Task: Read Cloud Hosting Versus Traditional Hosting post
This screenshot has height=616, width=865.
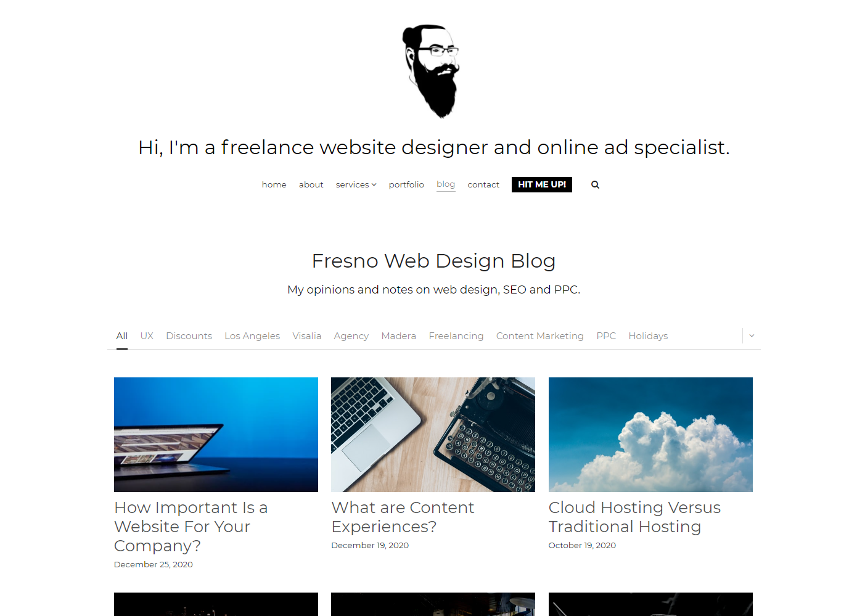Action: click(634, 517)
